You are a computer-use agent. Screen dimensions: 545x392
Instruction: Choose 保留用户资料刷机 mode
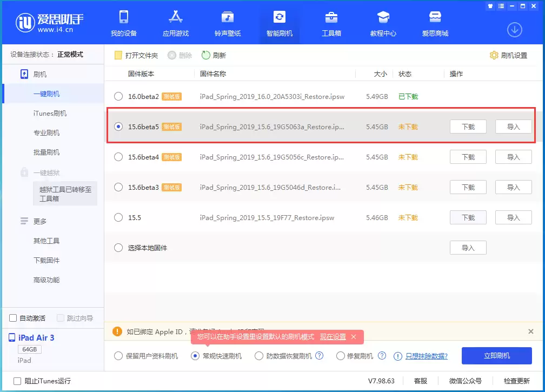click(118, 356)
